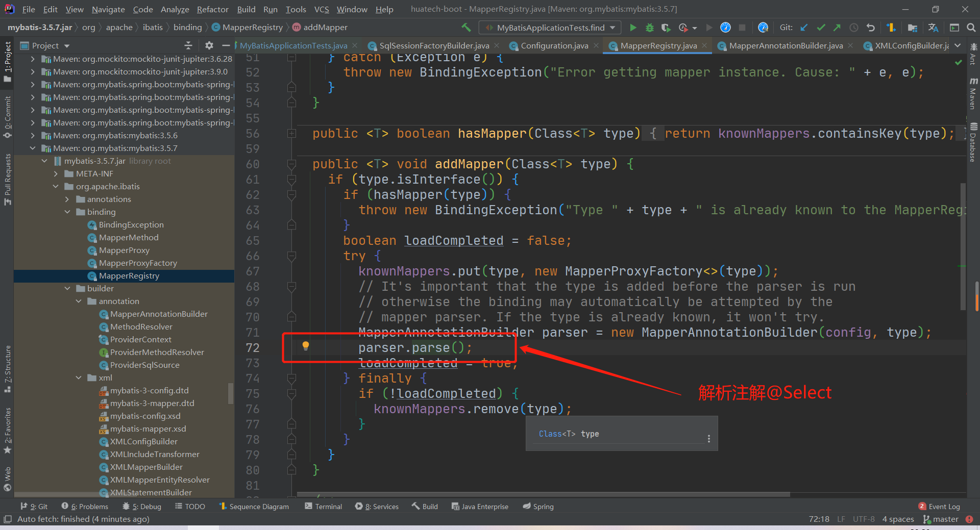
Task: Show hidden editor tabs dropdown chevron
Action: point(958,45)
